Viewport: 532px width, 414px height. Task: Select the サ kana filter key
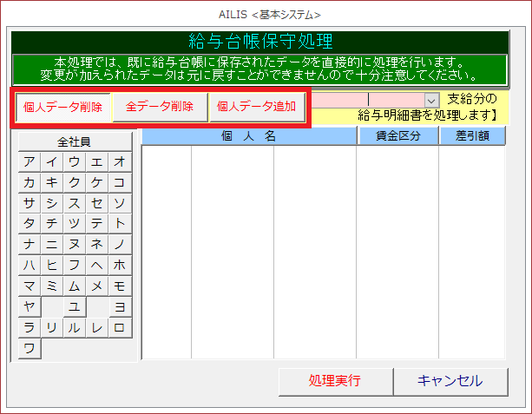[x=30, y=202]
